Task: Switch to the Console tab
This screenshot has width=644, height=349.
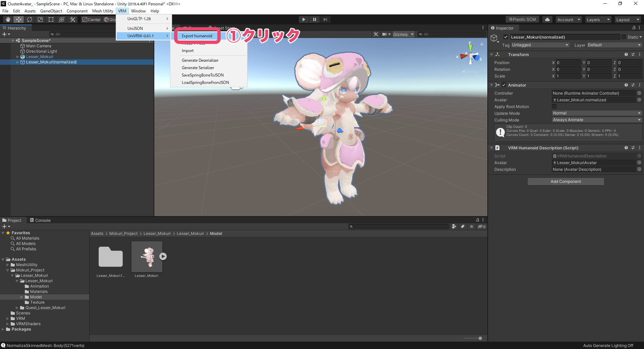Action: point(40,220)
